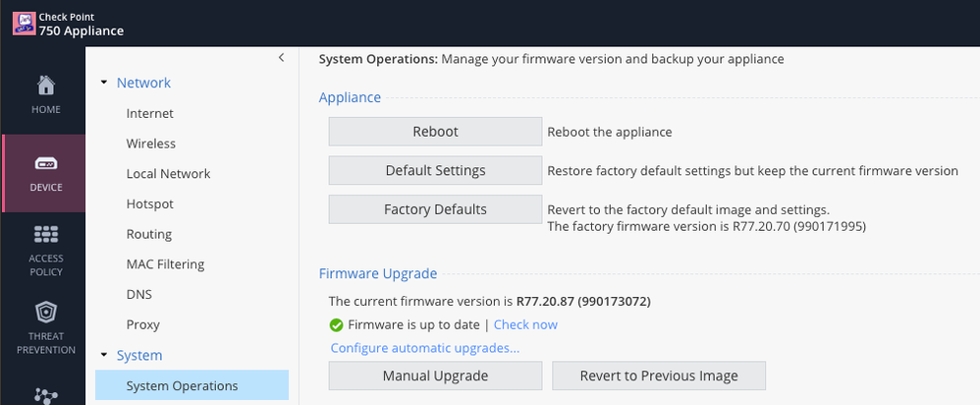Open the MAC Filtering page

click(x=165, y=264)
